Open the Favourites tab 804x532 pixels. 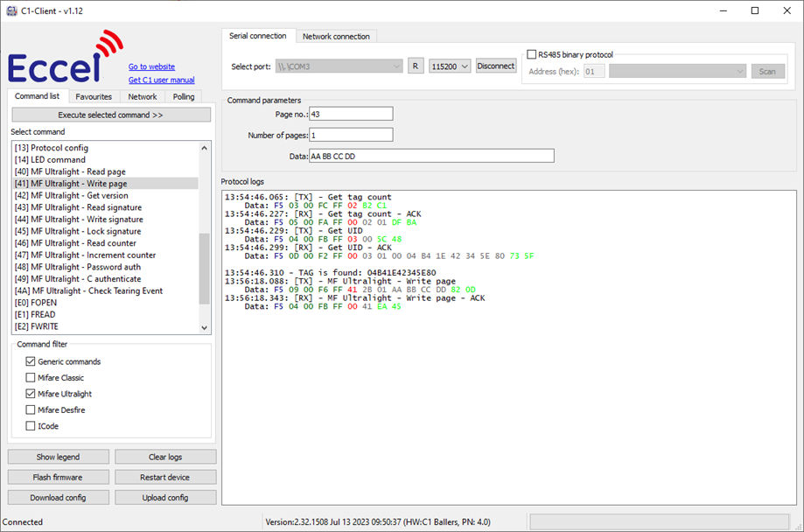click(93, 96)
